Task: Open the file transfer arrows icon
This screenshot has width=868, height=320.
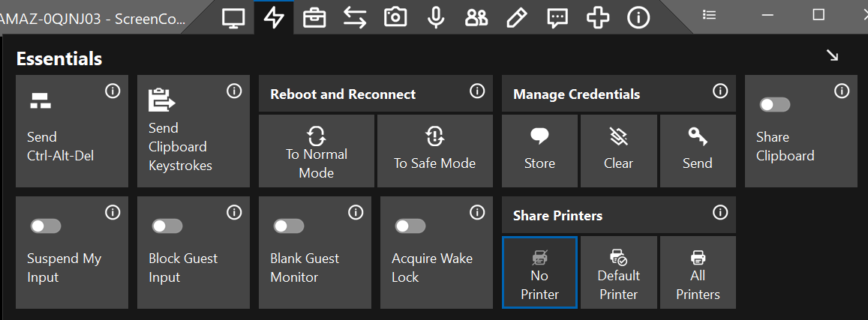Action: coord(355,18)
